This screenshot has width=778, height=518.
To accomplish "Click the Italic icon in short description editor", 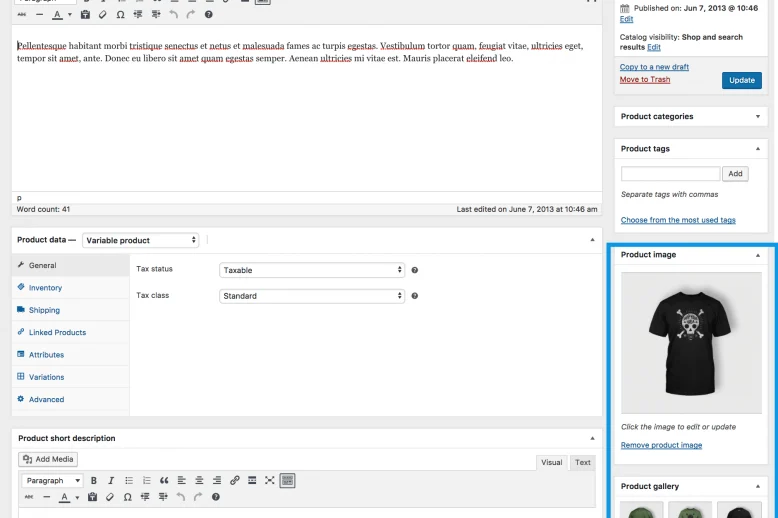I will (x=111, y=481).
